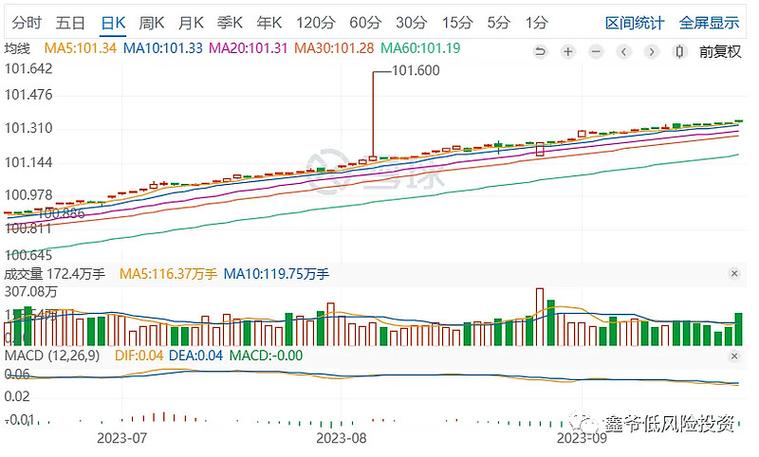Zoom out the chart with the minus icon
Viewport: 759px width, 457px height.
pos(595,52)
